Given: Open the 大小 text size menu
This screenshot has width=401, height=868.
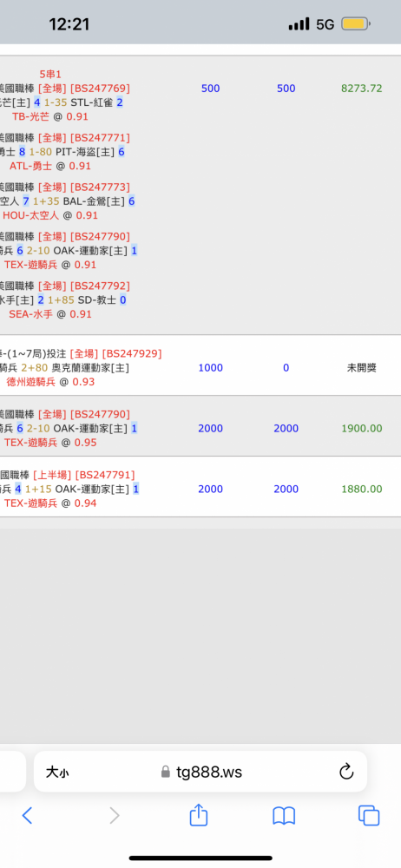Looking at the screenshot, I should (x=57, y=772).
